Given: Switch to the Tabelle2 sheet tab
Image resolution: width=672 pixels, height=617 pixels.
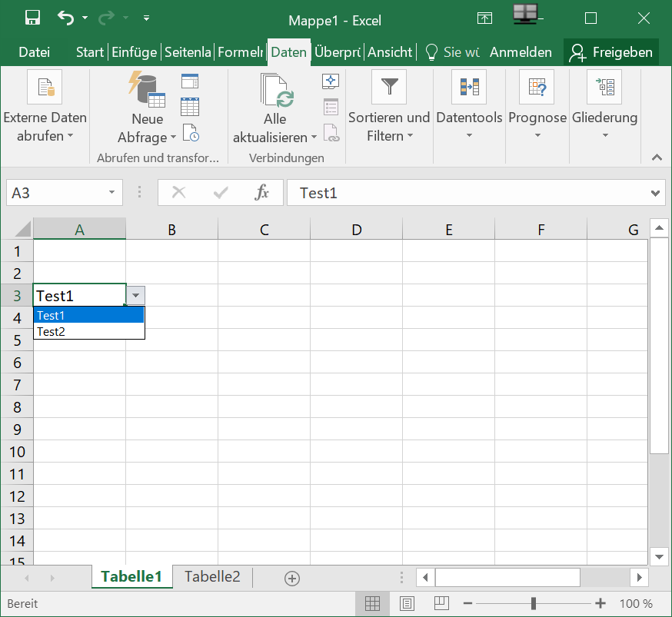Looking at the screenshot, I should pos(212,576).
